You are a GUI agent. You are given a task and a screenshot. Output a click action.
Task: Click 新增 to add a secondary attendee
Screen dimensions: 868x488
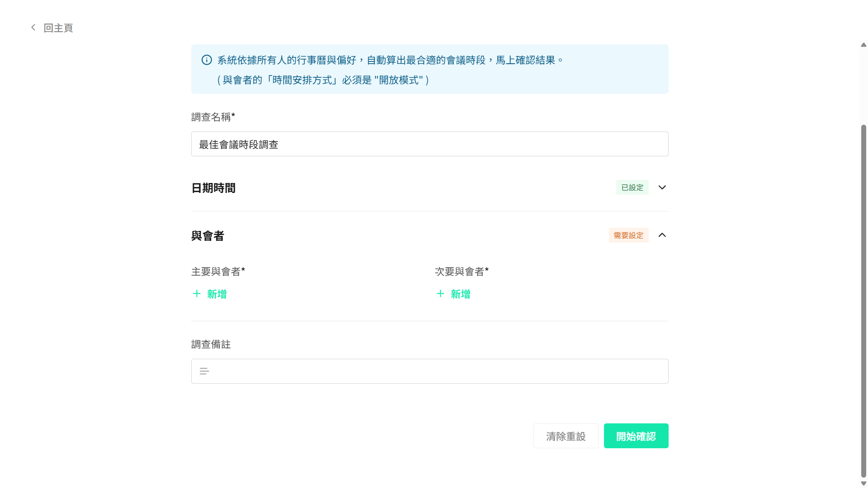click(x=460, y=294)
